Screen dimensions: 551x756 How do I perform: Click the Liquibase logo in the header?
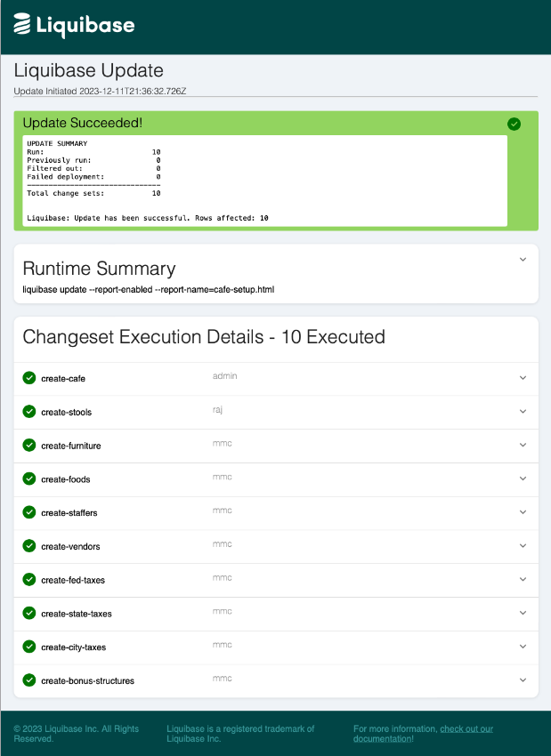coord(74,25)
